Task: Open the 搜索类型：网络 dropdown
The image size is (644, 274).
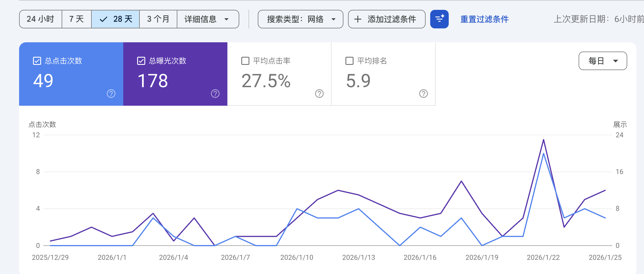Action: [300, 19]
